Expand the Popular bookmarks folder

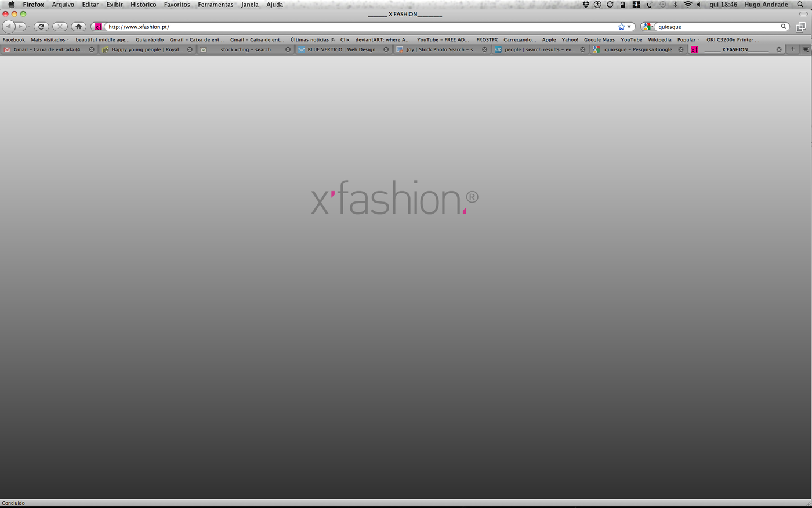[x=688, y=40]
